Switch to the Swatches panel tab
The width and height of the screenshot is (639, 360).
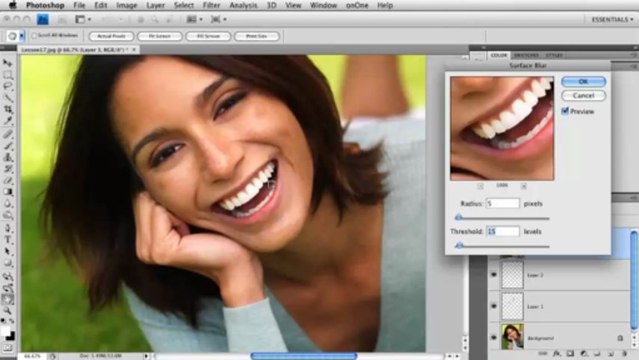tap(526, 55)
